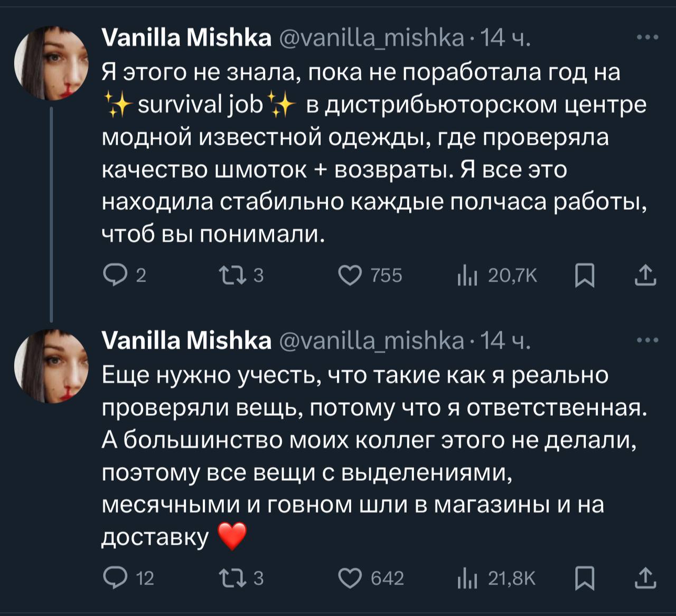This screenshot has width=676, height=616.
Task: Reply to the first tweet
Action: (113, 275)
